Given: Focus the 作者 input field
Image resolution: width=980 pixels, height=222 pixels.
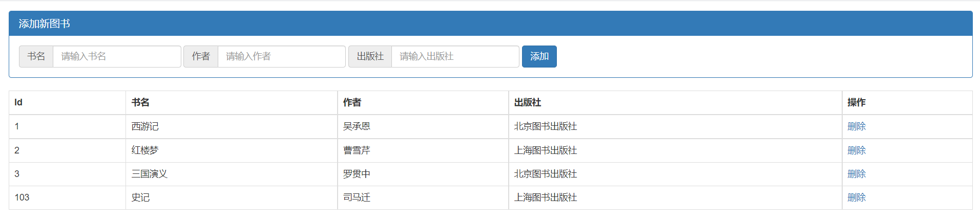Looking at the screenshot, I should point(282,56).
